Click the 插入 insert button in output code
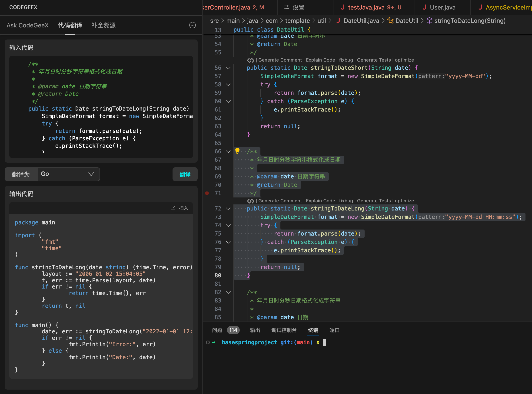Screen dimensions: 532x394 (180, 208)
